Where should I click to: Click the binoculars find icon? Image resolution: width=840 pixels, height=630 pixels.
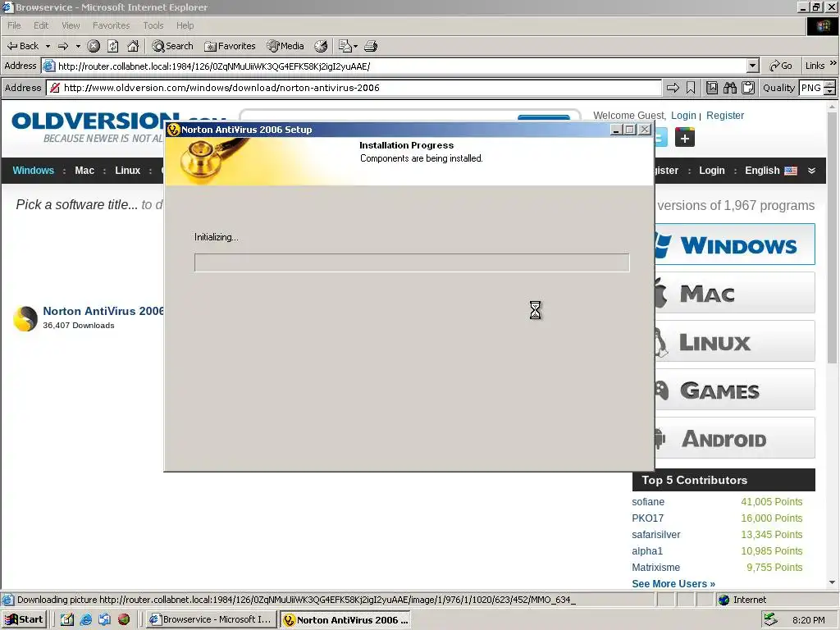pos(730,88)
